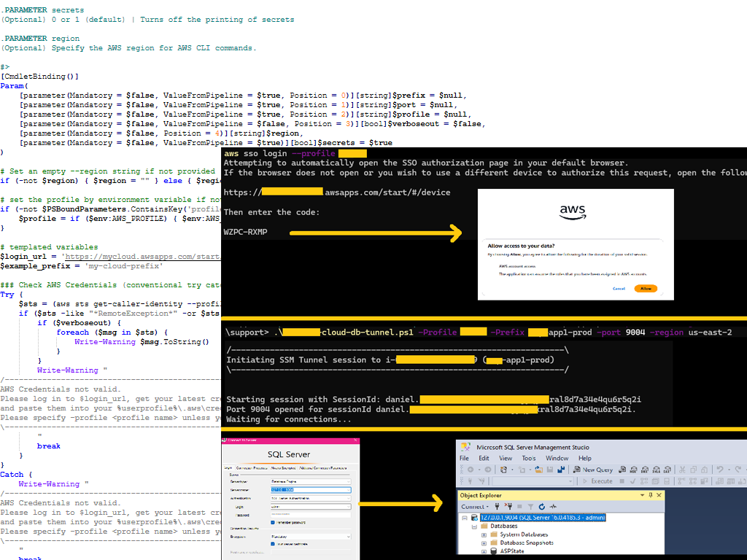Viewport: 747px width, 560px height.
Task: Close the Object Explorer panel
Action: pyautogui.click(x=659, y=495)
